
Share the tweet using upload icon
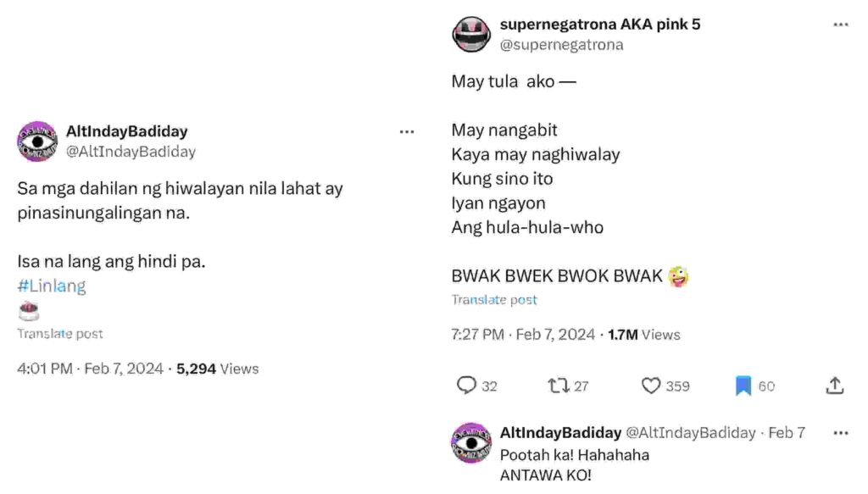(x=835, y=386)
